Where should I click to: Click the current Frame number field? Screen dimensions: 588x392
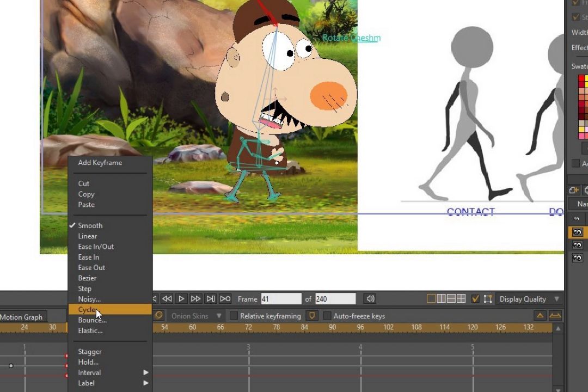281,299
